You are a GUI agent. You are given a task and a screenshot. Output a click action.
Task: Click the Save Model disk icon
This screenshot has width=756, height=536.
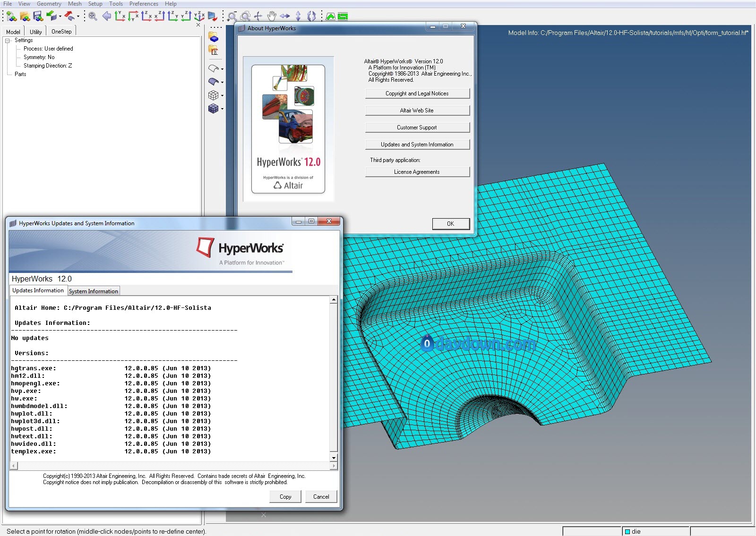click(38, 17)
